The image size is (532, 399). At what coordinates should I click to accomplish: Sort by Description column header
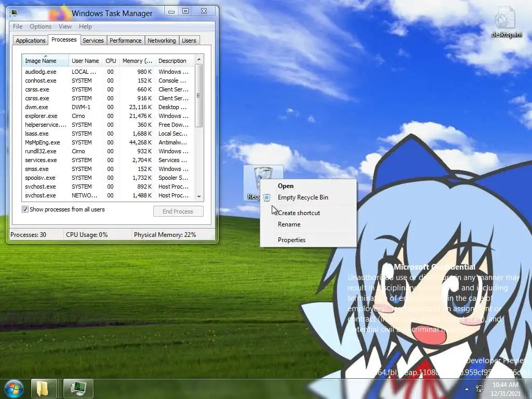pyautogui.click(x=175, y=61)
